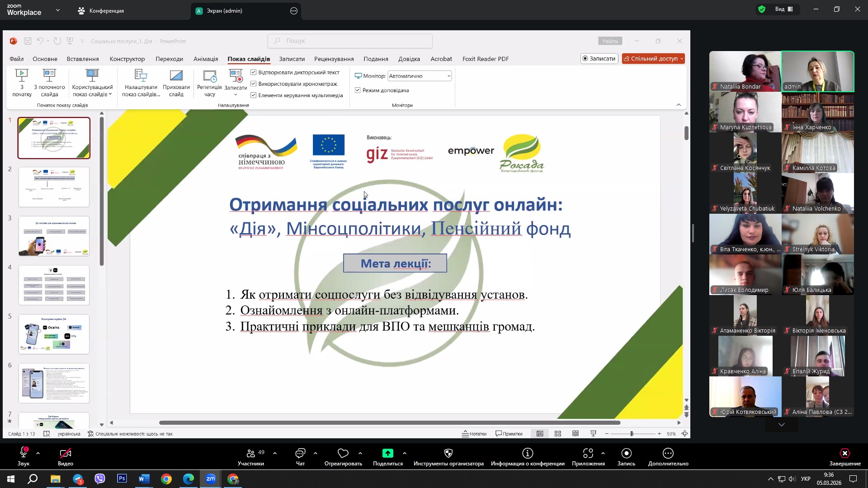Screen dimensions: 868x488
Task: Start recording with Zoom Record button
Action: (x=626, y=454)
